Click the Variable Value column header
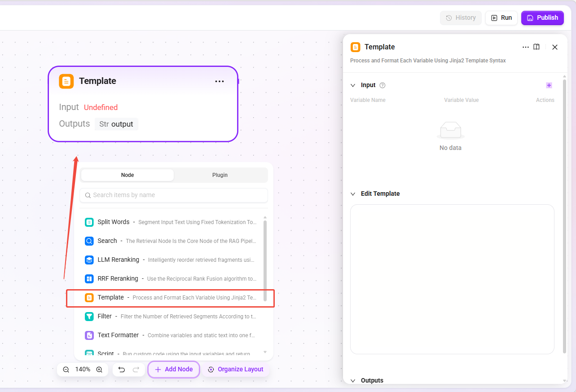The height and width of the screenshot is (392, 576). (461, 100)
